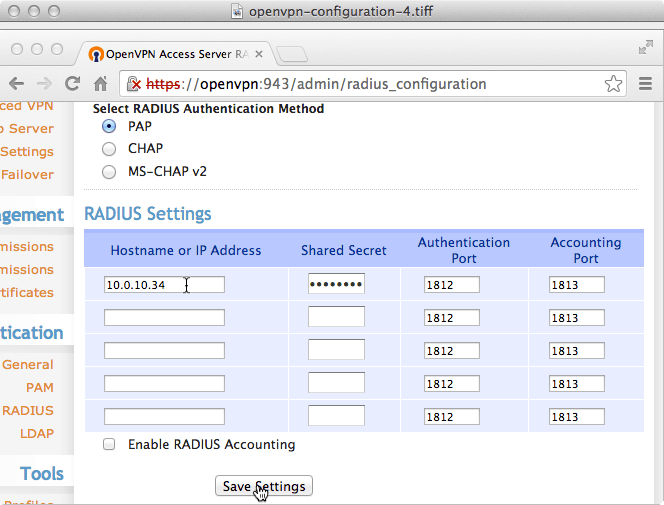Click hostname field containing 10.0.10.34
The image size is (664, 505).
pyautogui.click(x=164, y=284)
